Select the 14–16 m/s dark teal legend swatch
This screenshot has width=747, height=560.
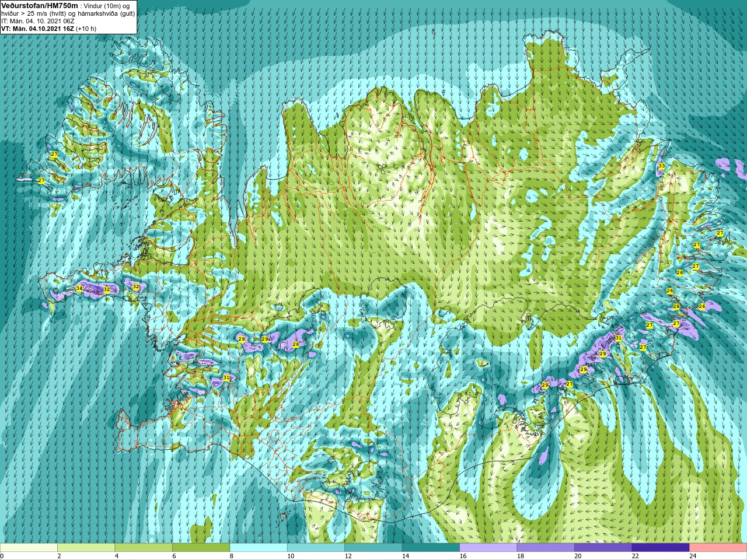pyautogui.click(x=431, y=547)
